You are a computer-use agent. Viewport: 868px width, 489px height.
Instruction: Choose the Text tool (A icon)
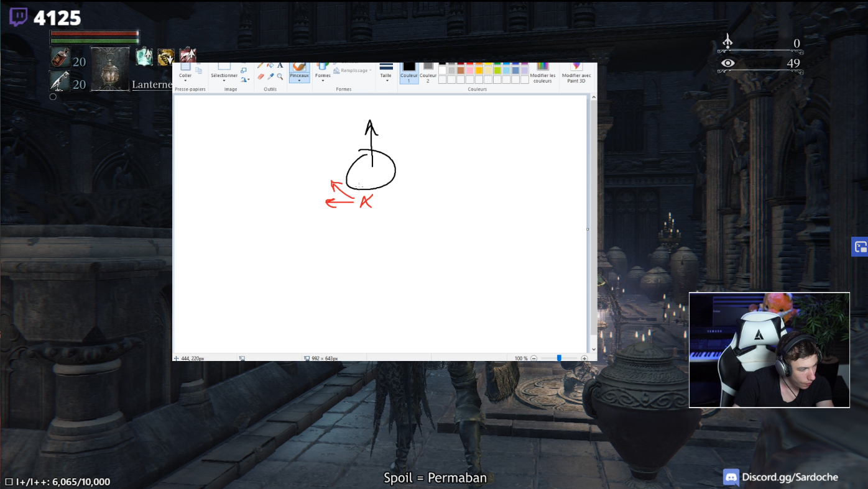(280, 65)
